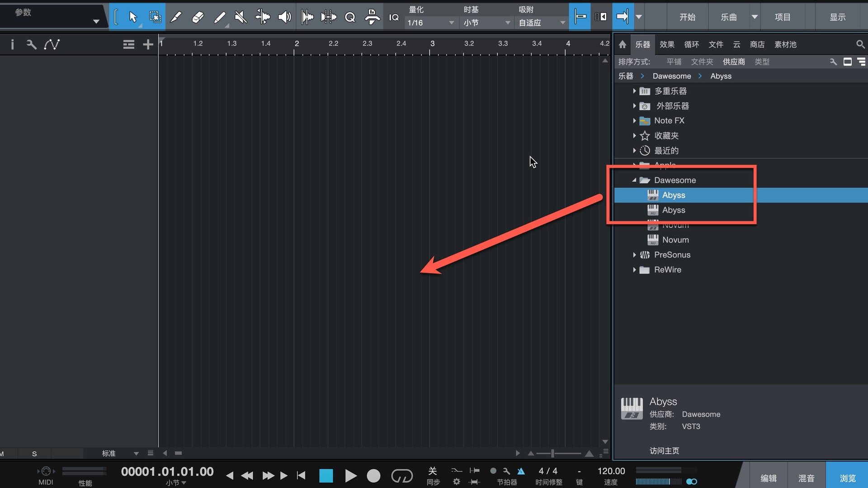868x488 pixels.
Task: Open the 循环 loops tab
Action: (x=691, y=44)
